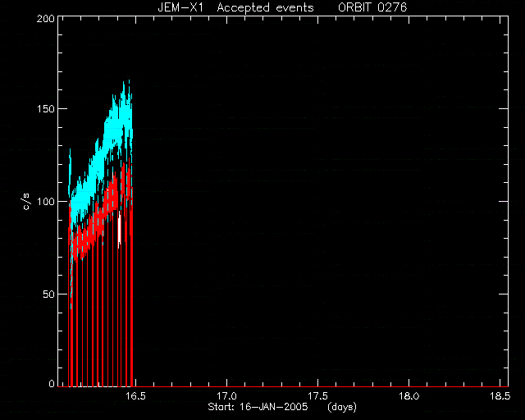The width and height of the screenshot is (525, 420).
Task: Click the 50 y-axis label
Action: pos(49,294)
